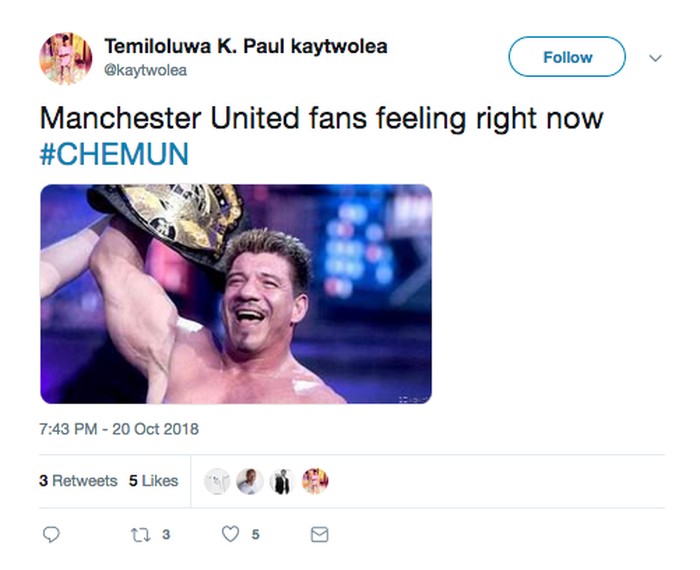Click the tweet text about Manchester United fans
This screenshot has width=700, height=570.
click(321, 119)
